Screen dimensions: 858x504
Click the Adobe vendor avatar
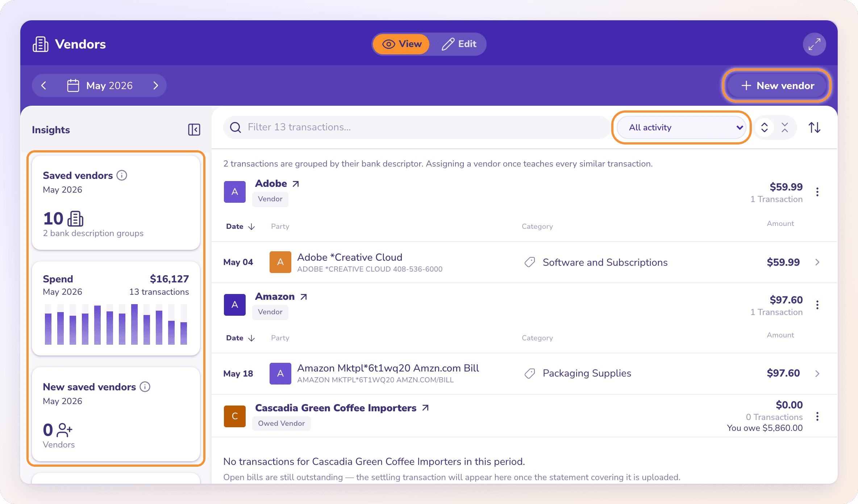click(x=235, y=192)
